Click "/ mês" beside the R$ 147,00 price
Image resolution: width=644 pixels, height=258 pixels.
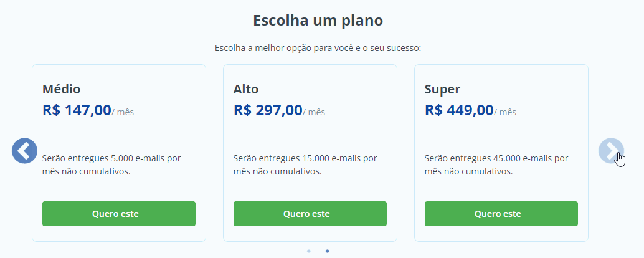123,113
